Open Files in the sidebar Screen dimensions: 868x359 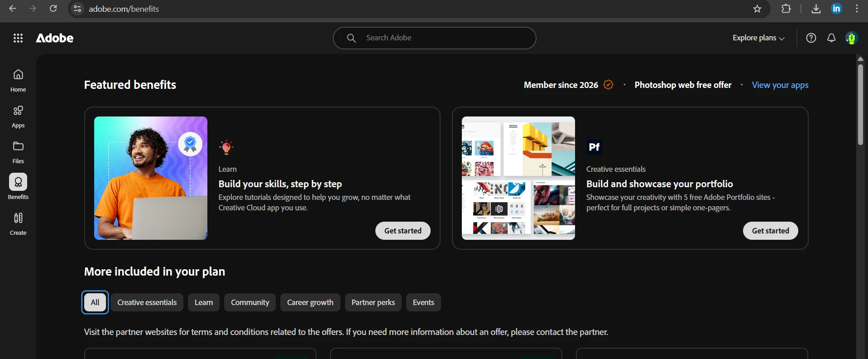coord(18,152)
